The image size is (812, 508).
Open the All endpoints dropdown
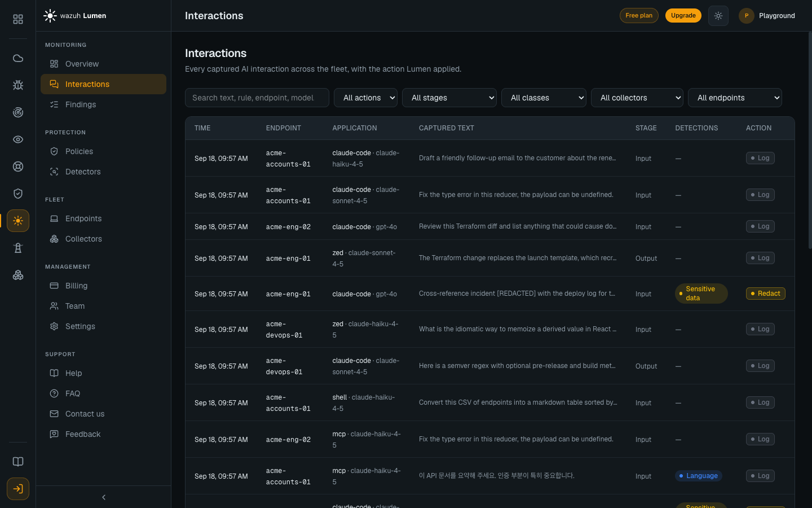click(735, 98)
